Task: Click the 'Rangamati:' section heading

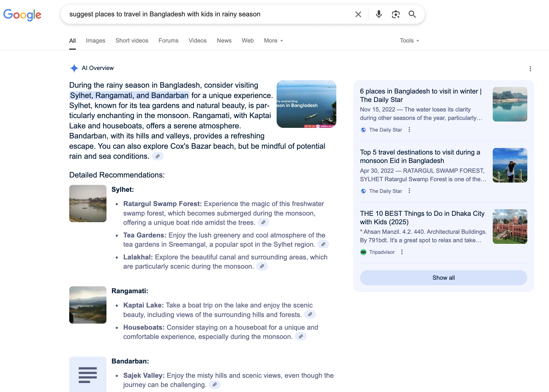Action: [130, 291]
